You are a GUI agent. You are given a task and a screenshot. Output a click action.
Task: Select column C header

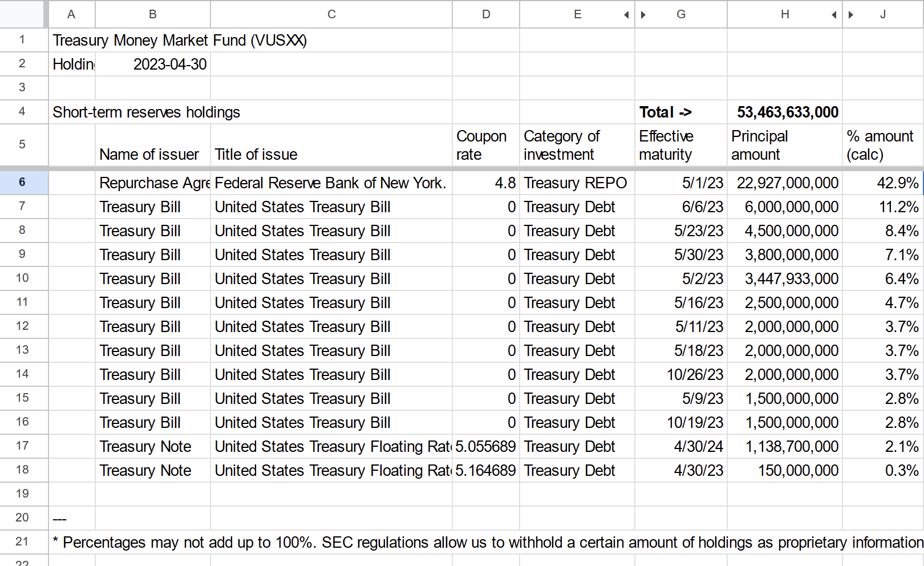(x=331, y=14)
